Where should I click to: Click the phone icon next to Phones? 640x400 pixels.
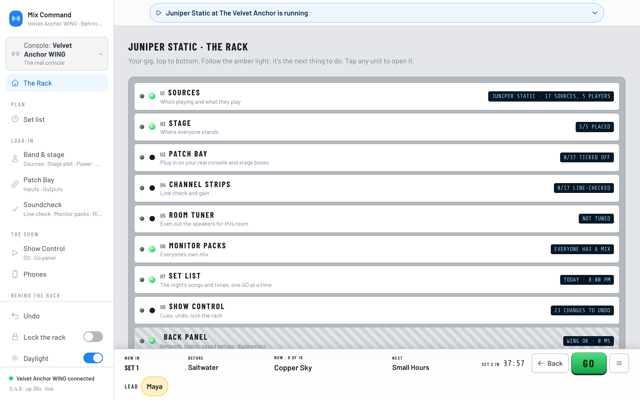point(15,274)
